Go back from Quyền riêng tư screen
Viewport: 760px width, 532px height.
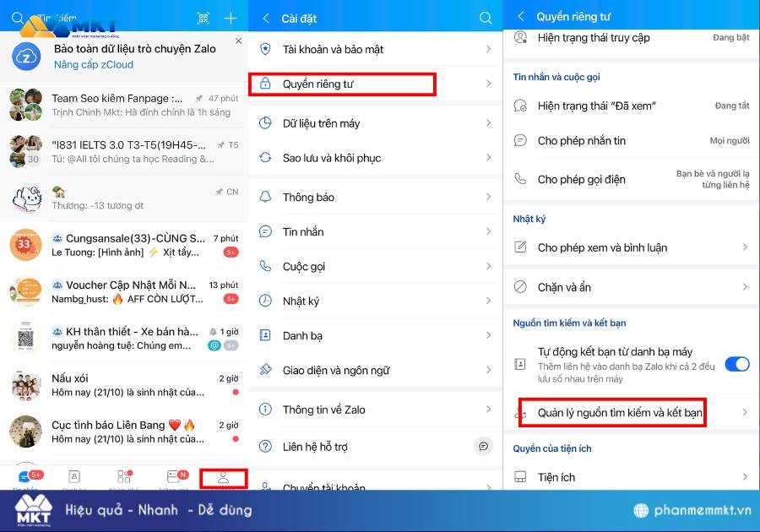tap(521, 17)
